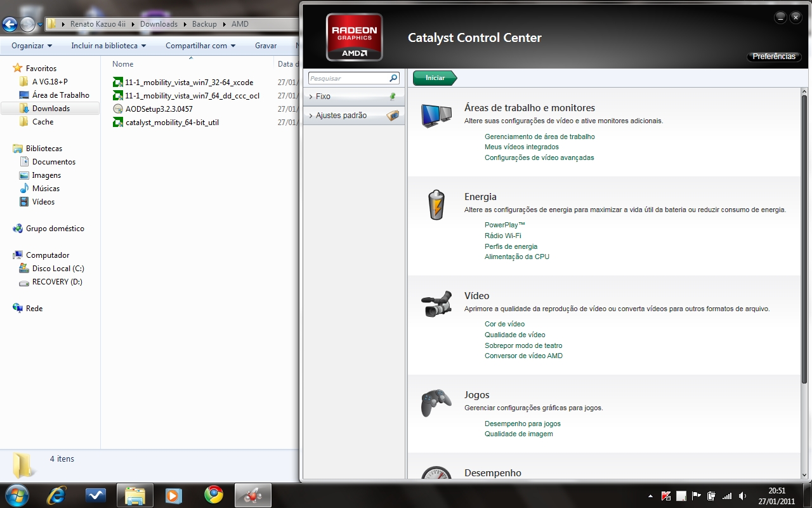Click the power plug tray icon

click(712, 496)
